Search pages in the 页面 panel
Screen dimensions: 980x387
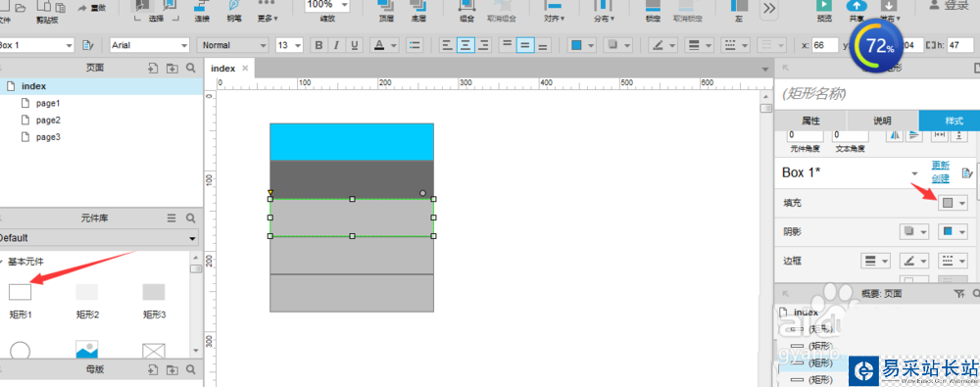pos(191,69)
